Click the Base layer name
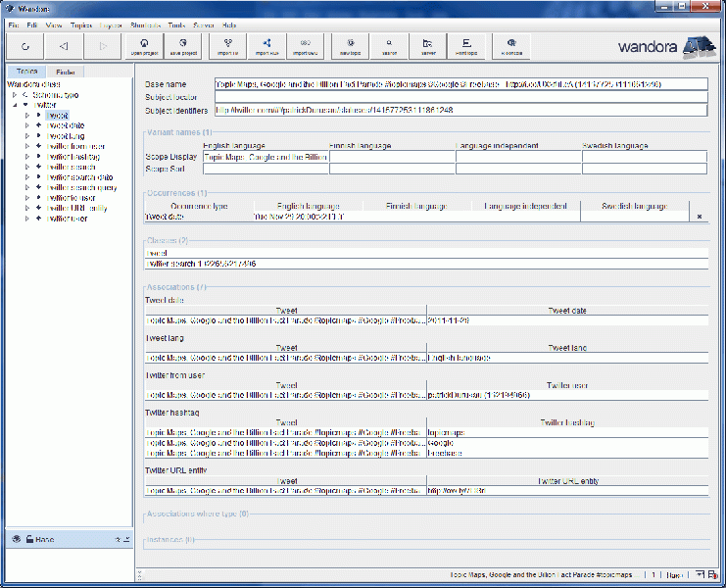The width and height of the screenshot is (726, 588). tap(45, 539)
